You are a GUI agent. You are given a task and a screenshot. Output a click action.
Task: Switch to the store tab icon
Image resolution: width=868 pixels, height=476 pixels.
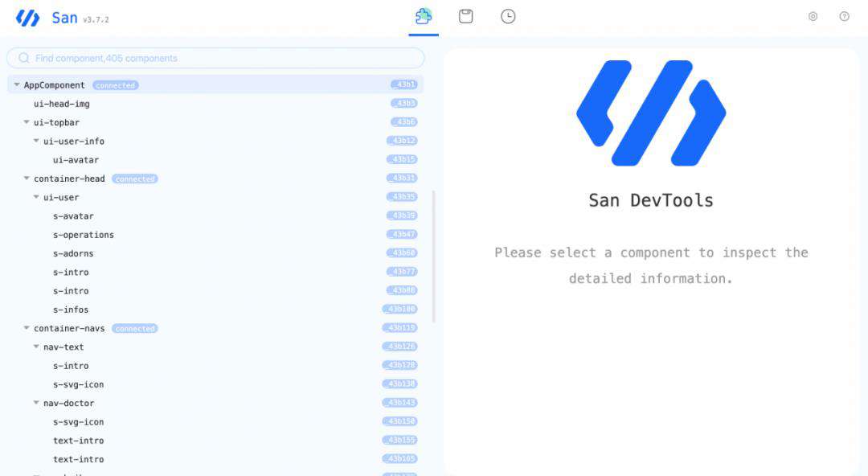pyautogui.click(x=466, y=16)
